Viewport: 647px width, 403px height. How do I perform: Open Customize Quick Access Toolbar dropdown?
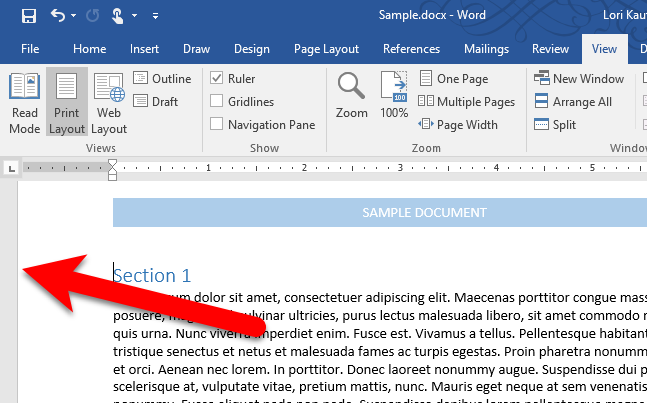[156, 17]
